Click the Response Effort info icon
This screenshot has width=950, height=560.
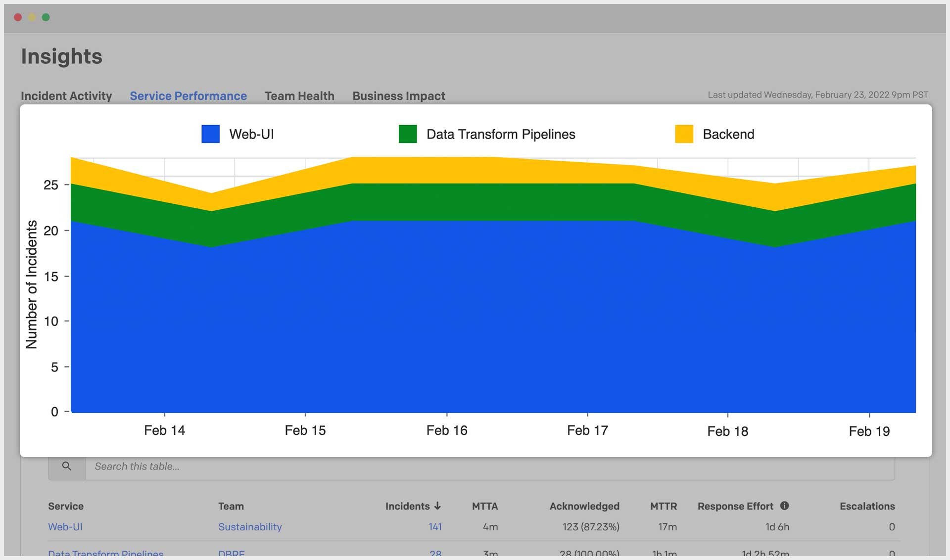[x=784, y=506]
